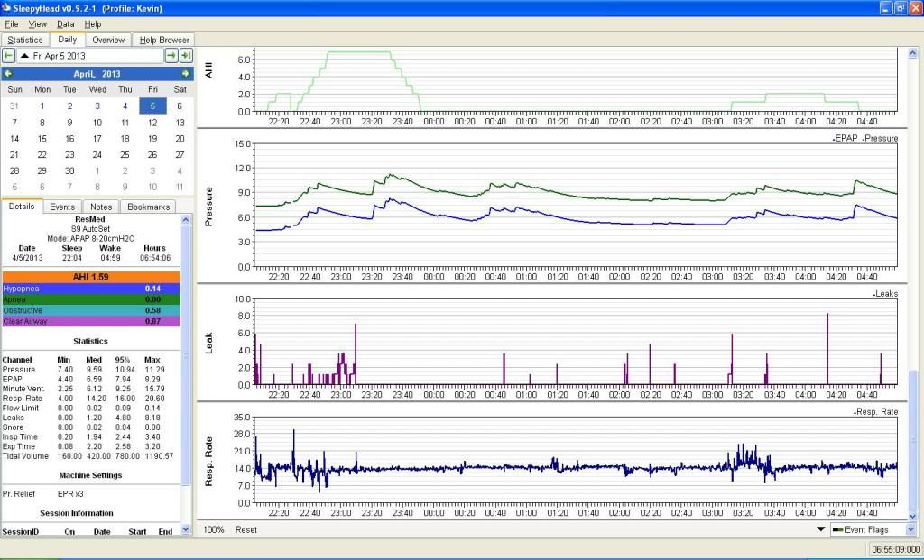Click the Obstructive index row
The height and width of the screenshot is (560, 924).
click(91, 310)
